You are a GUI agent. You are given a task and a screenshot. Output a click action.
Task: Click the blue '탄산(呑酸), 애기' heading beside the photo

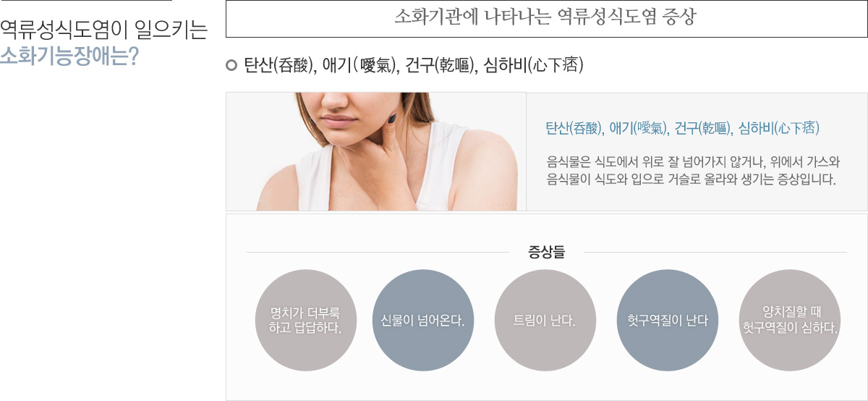point(682,129)
